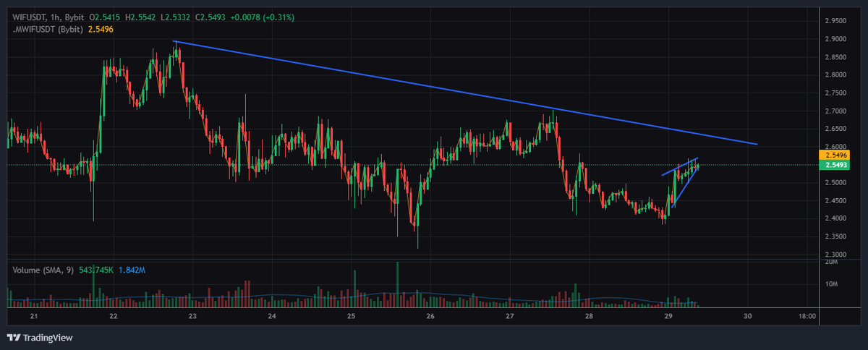
Task: Click the date label 29 on time axis
Action: (x=668, y=317)
